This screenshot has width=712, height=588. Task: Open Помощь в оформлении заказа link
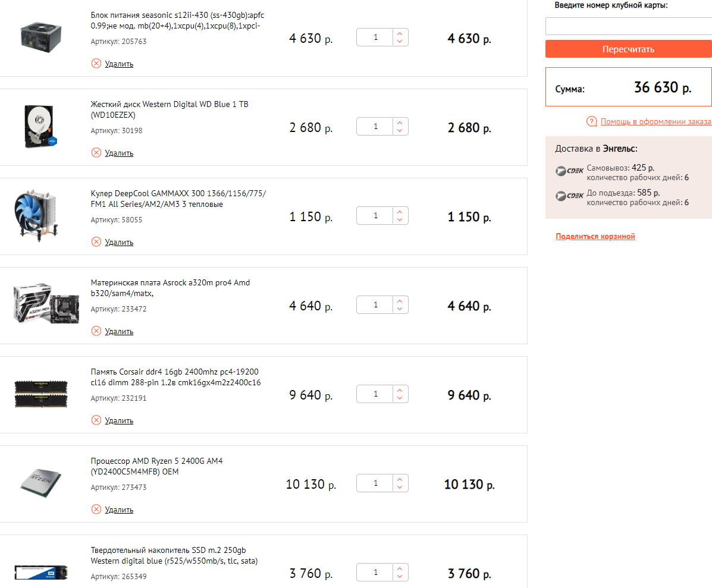(655, 122)
